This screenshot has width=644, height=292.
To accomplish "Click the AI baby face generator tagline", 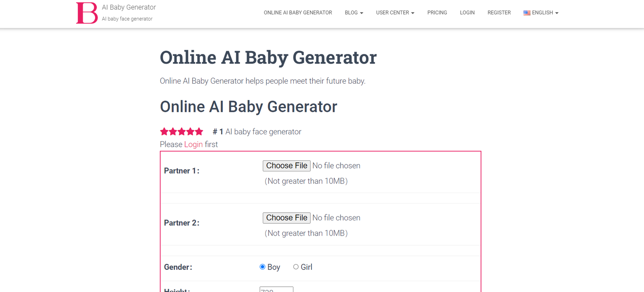I will click(127, 19).
